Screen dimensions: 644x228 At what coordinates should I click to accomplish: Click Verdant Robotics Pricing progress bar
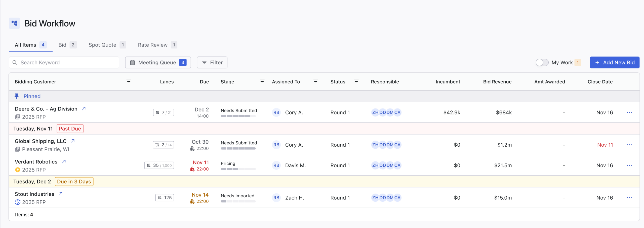pyautogui.click(x=238, y=169)
